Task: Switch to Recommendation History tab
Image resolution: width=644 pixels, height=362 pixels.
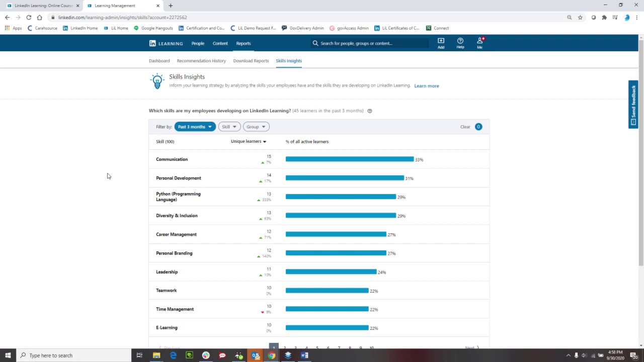Action: (201, 61)
